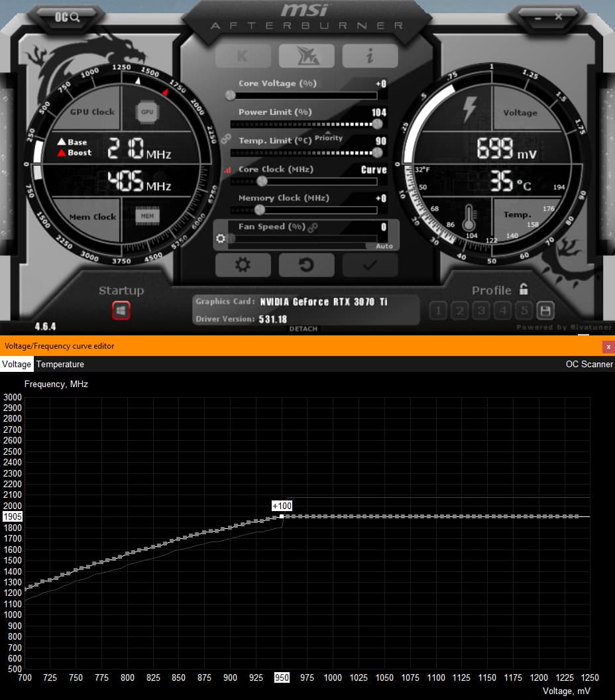Run the OC Scanner
This screenshot has width=615, height=700.
589,364
